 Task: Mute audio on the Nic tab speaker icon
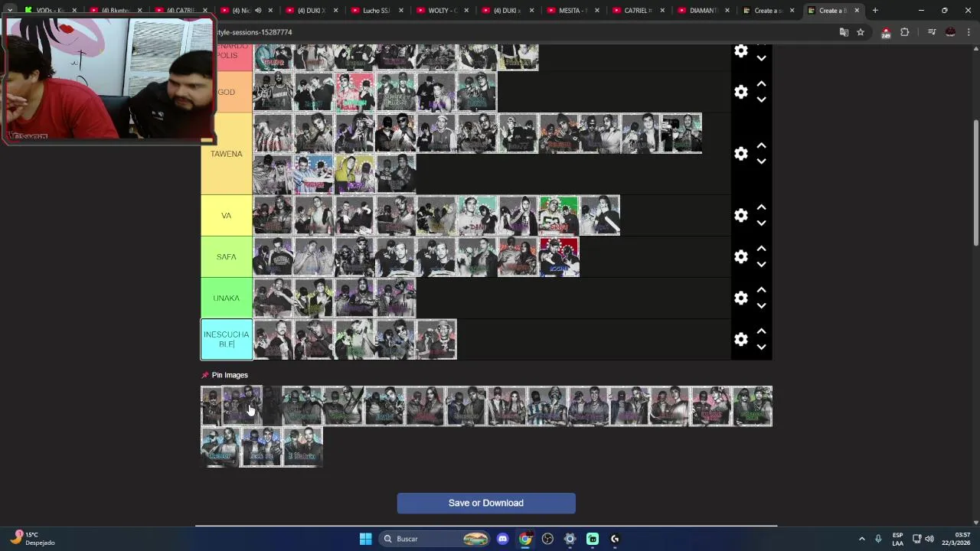click(257, 11)
